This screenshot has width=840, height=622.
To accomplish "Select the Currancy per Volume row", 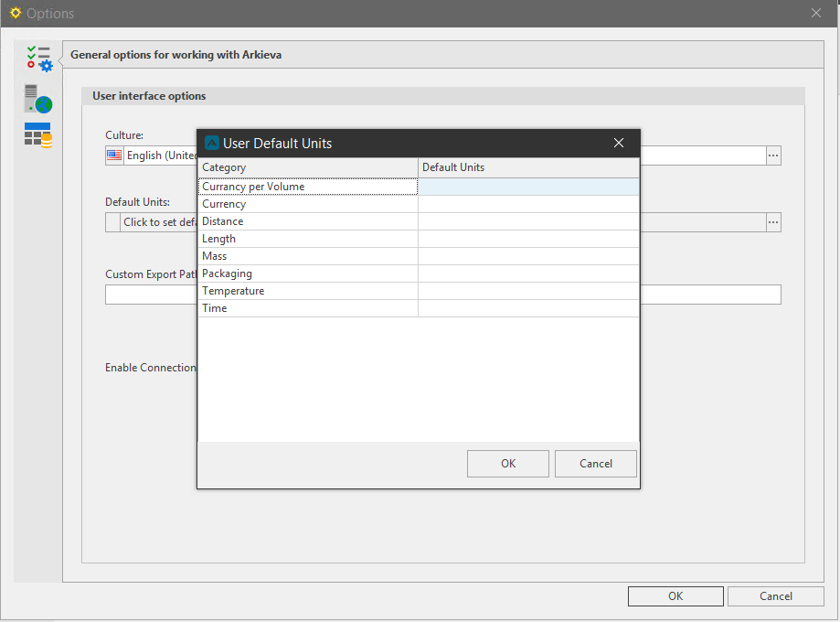I will pyautogui.click(x=308, y=187).
